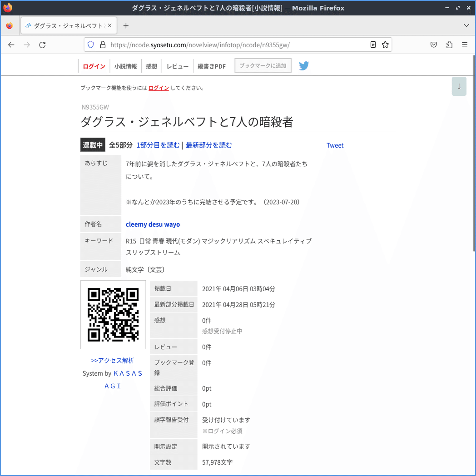
Task: Click the Twitter bird icon
Action: (304, 65)
